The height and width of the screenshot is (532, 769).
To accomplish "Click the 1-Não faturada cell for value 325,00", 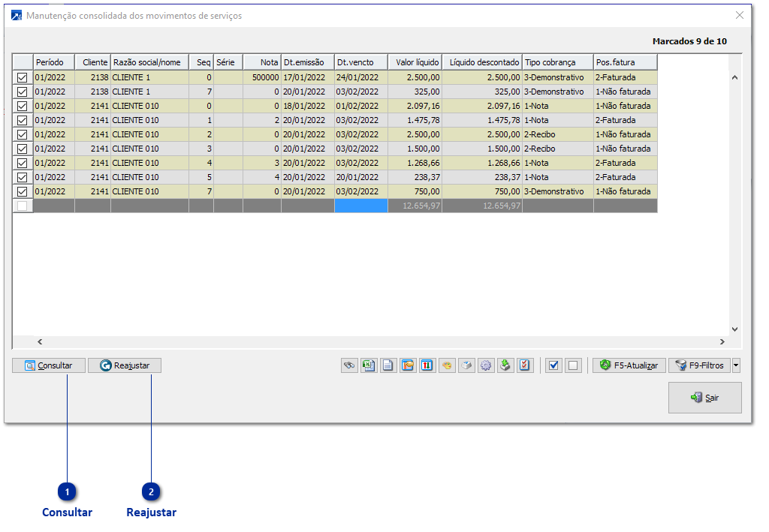I will click(626, 92).
